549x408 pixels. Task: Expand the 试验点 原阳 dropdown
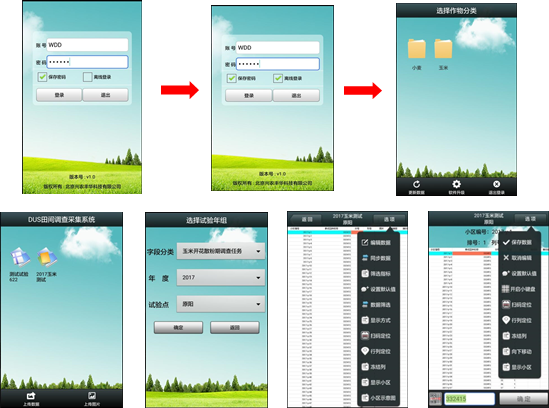(221, 304)
